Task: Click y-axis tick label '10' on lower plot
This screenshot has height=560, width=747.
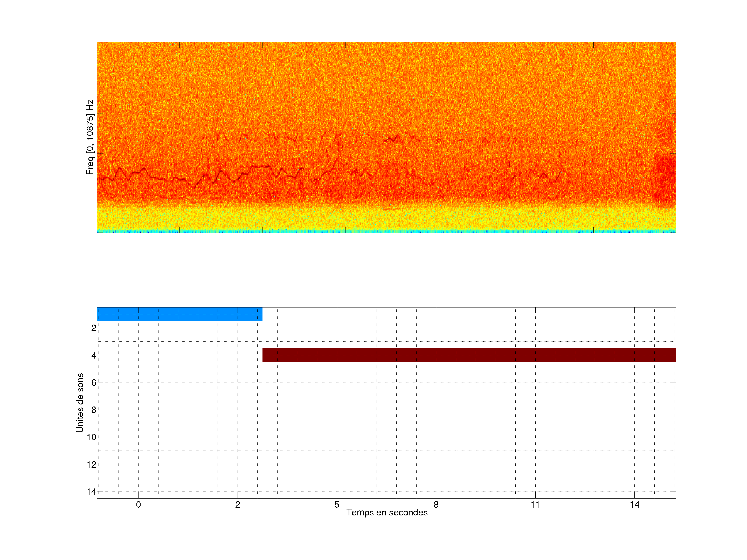Action: (92, 437)
